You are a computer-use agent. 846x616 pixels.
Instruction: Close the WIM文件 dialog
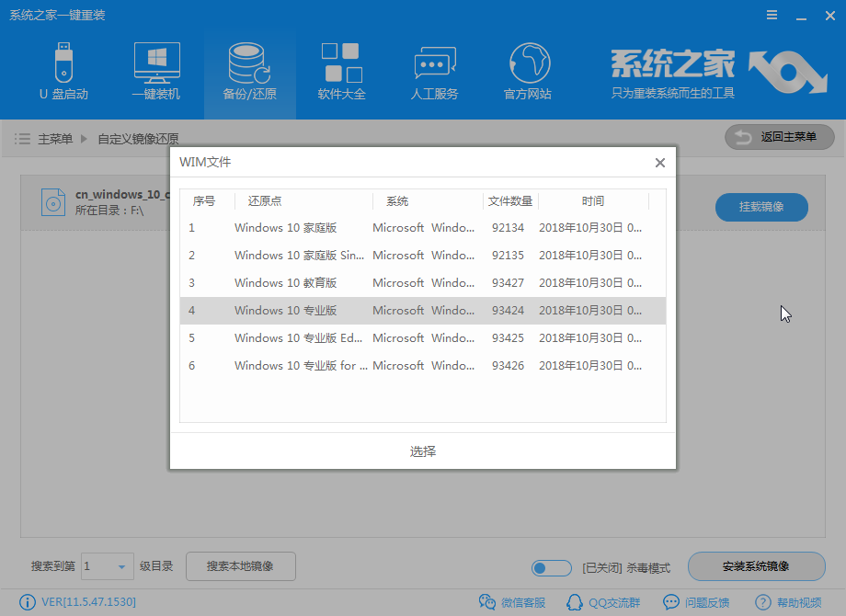[659, 163]
